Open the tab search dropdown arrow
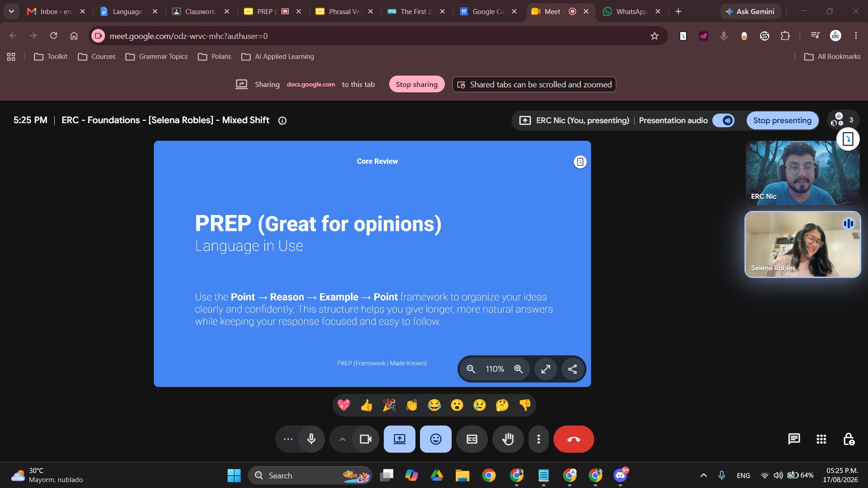The height and width of the screenshot is (488, 868). 11,11
